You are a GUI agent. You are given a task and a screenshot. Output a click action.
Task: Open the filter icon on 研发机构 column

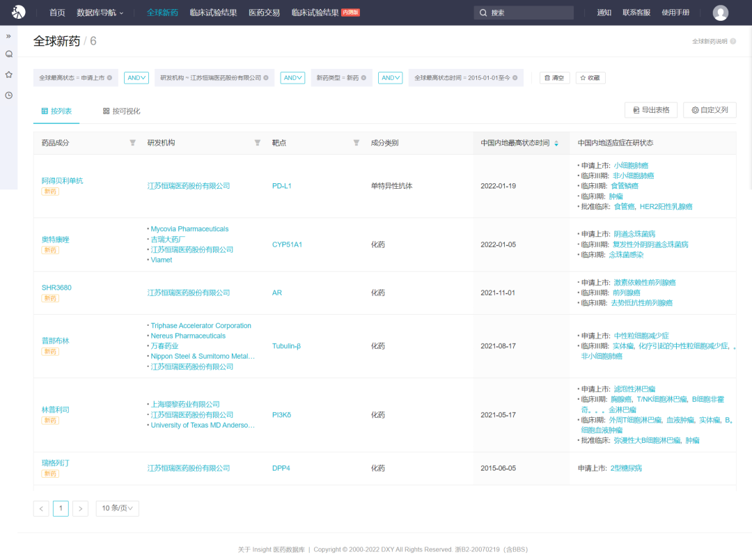(x=258, y=143)
